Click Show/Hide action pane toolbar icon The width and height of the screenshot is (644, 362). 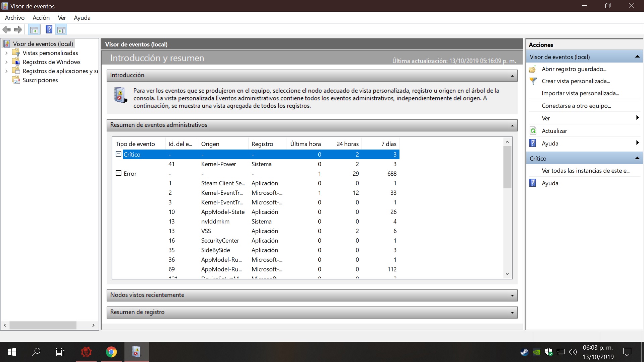tap(61, 30)
